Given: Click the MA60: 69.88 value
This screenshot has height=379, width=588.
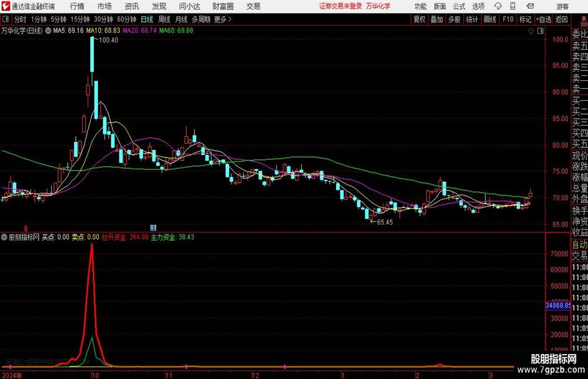Looking at the screenshot, I should [x=176, y=30].
